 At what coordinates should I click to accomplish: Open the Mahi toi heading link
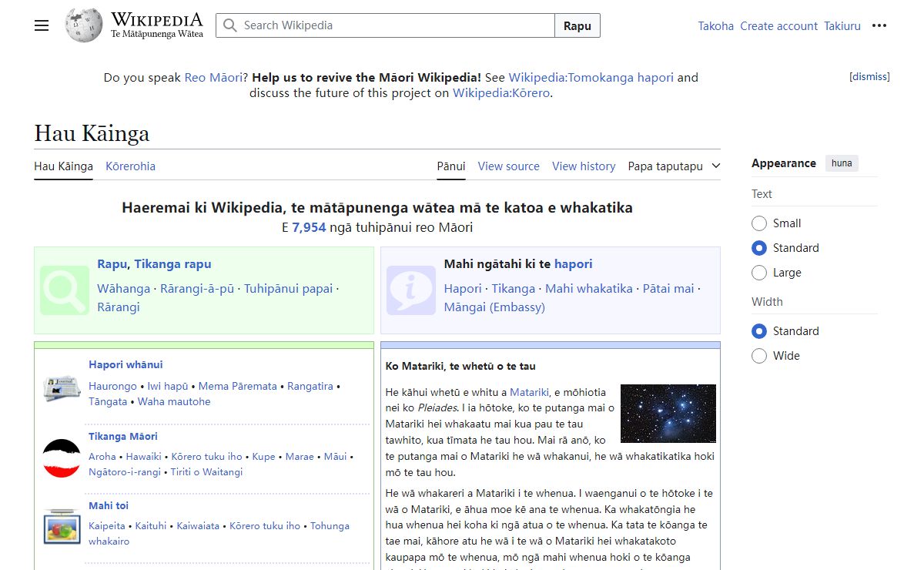pos(109,505)
